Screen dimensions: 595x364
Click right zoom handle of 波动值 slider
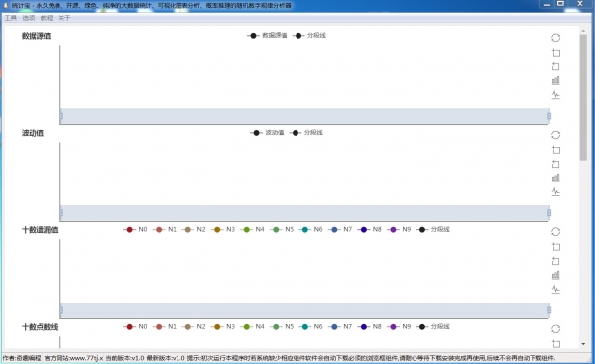pos(549,213)
